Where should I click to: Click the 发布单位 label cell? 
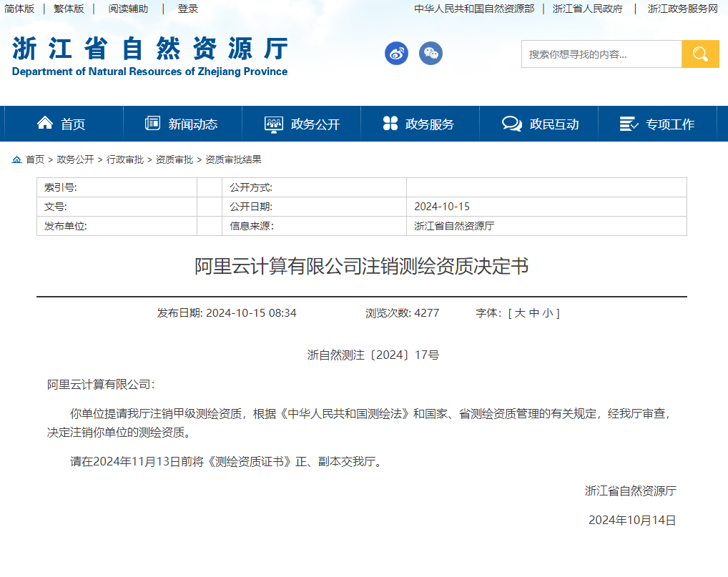117,226
